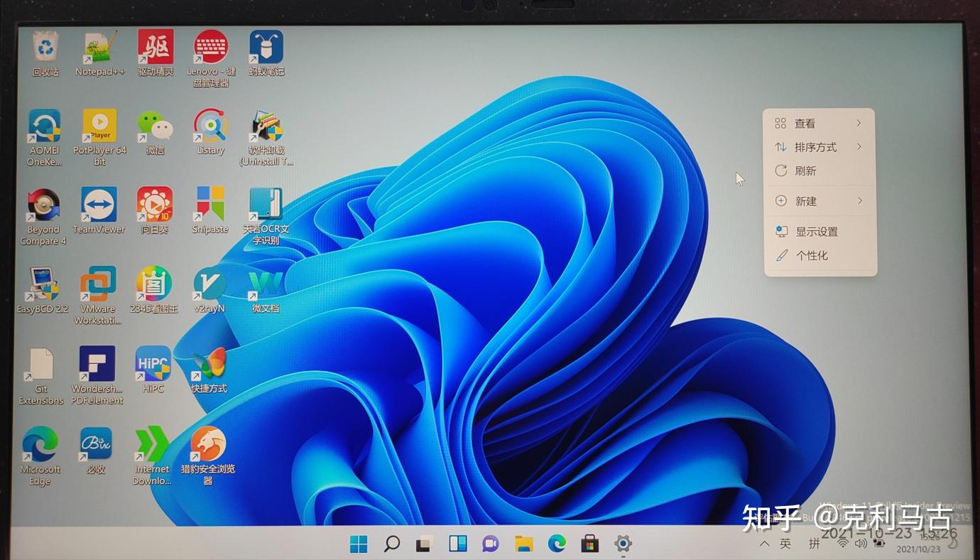This screenshot has width=980, height=560.
Task: Open Microsoft Store on the taskbar
Action: 590,544
